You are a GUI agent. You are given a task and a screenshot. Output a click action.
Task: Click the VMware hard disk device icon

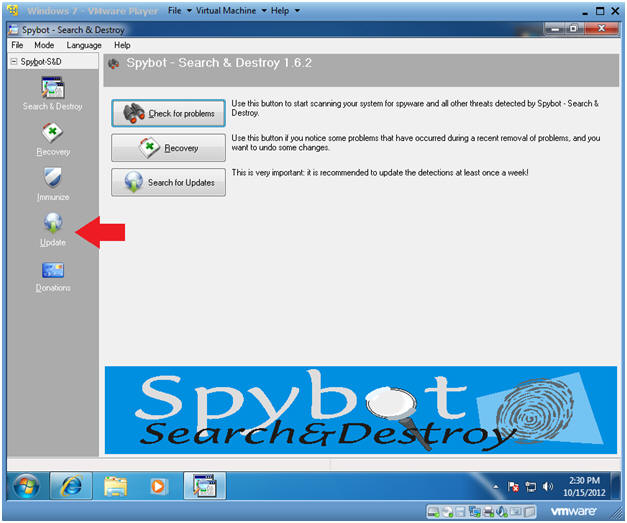tap(434, 511)
